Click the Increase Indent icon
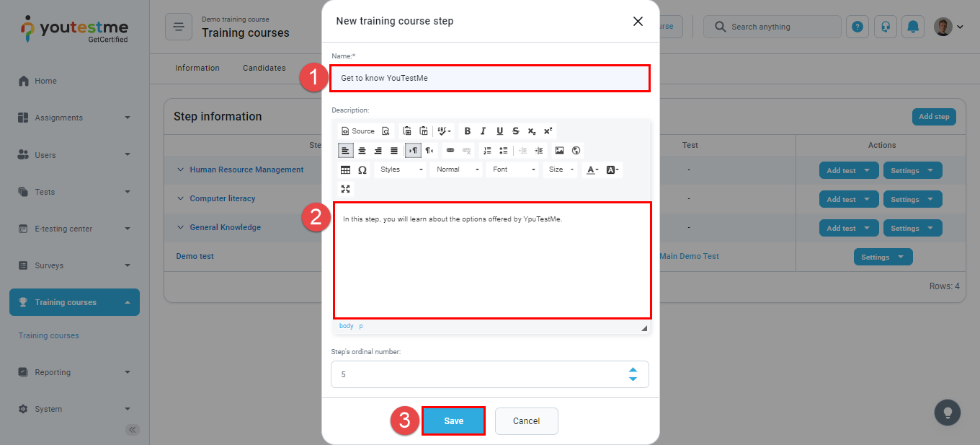 click(539, 151)
